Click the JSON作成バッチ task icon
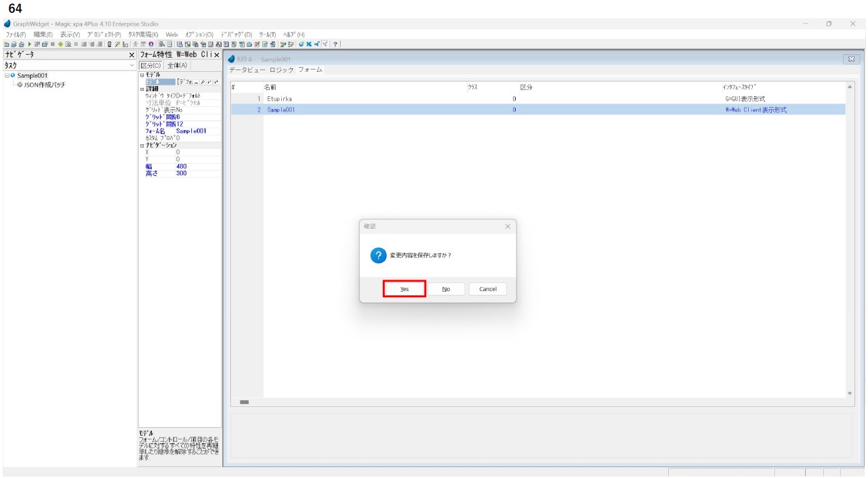868x478 pixels. coord(20,85)
